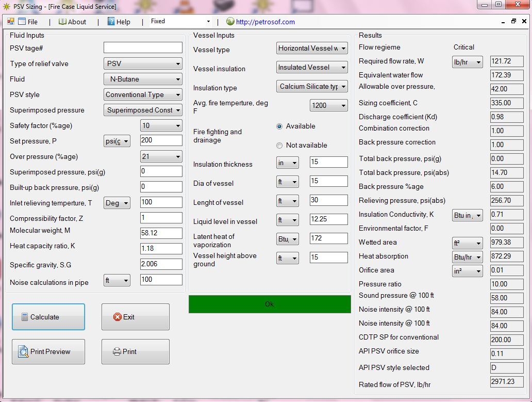The height and width of the screenshot is (402, 532).
Task: Click the empty PSV tag# input field
Action: click(x=143, y=47)
